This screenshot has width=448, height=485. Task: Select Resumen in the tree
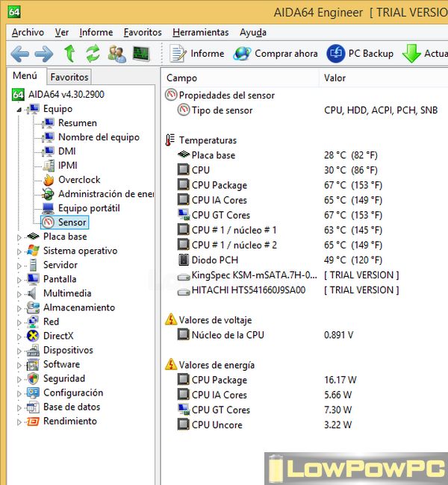point(78,123)
